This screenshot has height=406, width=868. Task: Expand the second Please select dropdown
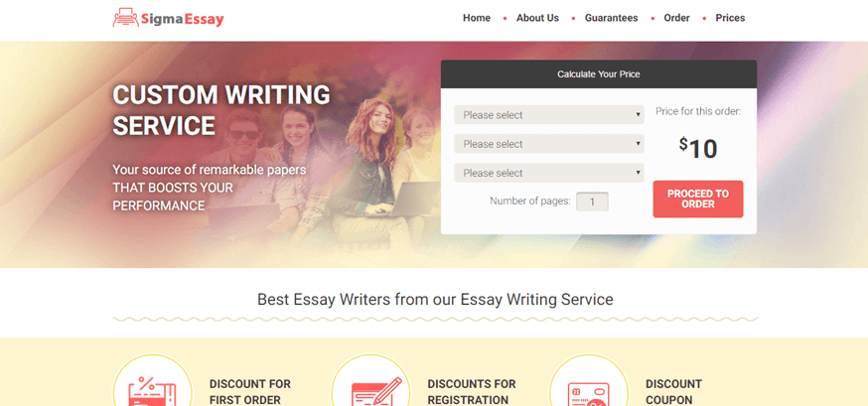tap(549, 144)
